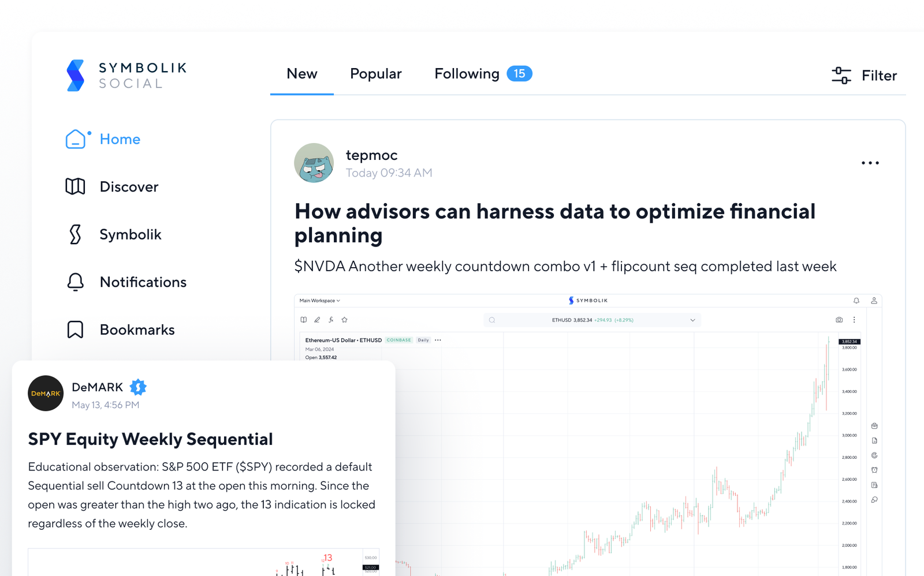Viewport: 924px width, 576px height.
Task: Open the Filter options
Action: click(864, 76)
